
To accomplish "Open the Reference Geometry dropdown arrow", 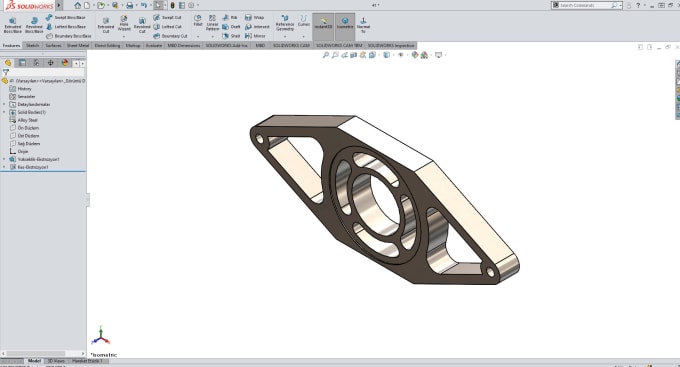I will (285, 36).
